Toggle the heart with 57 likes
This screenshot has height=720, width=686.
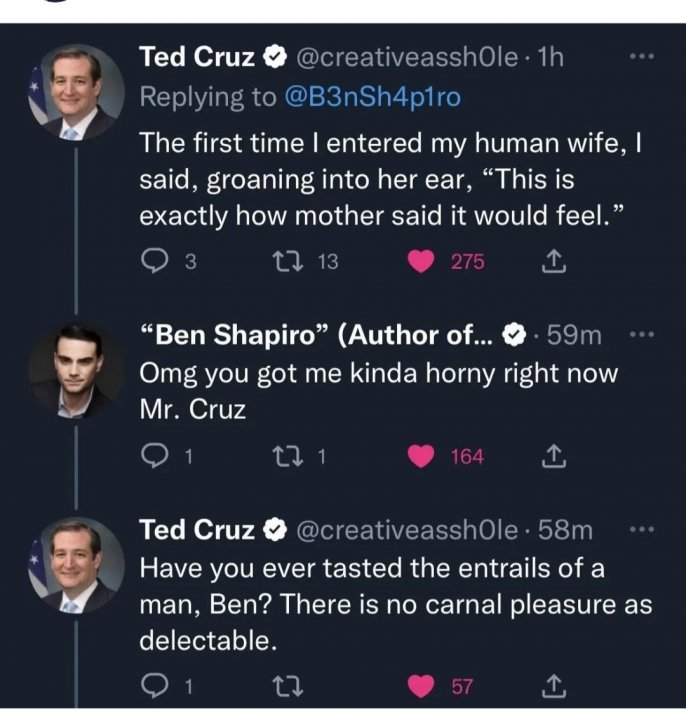point(423,686)
